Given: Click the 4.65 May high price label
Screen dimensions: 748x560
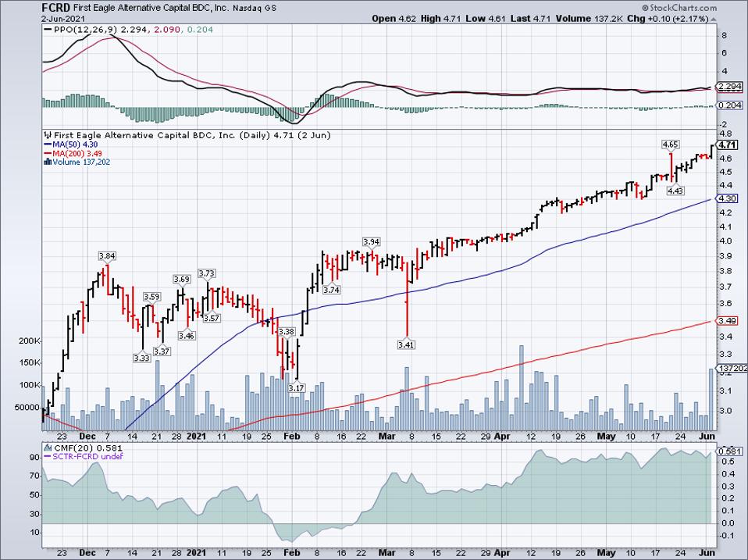Looking at the screenshot, I should click(x=670, y=144).
